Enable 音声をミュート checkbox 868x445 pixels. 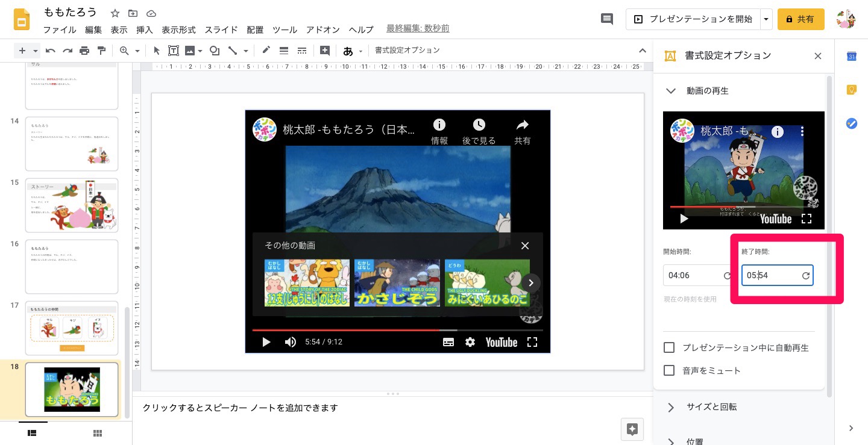pos(668,370)
